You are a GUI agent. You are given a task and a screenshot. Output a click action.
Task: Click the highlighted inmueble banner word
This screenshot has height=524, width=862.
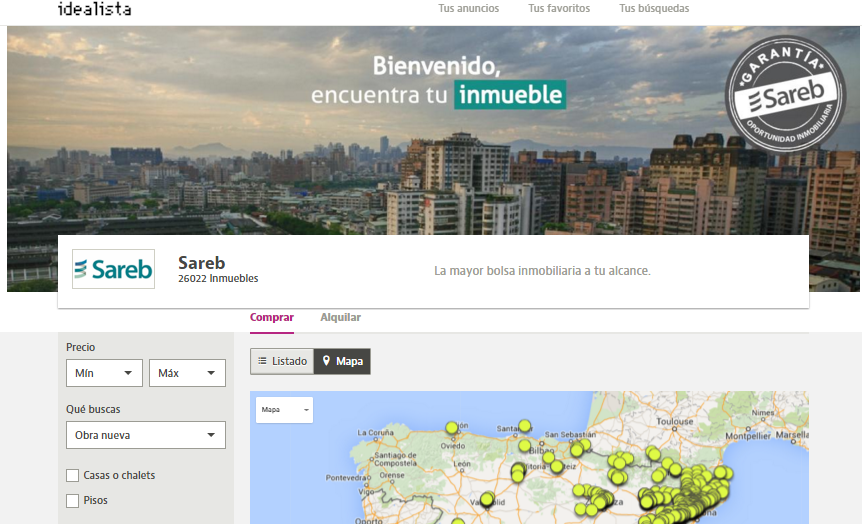pos(510,95)
